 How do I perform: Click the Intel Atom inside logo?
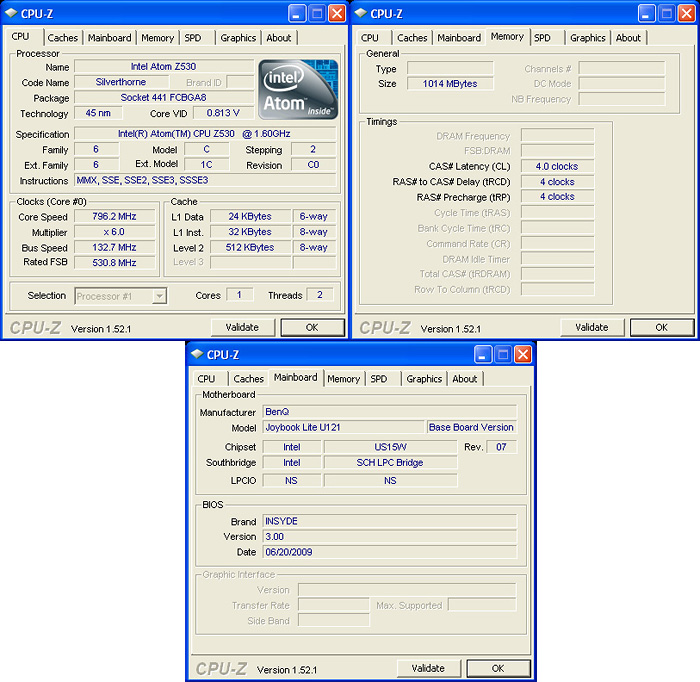pos(298,89)
